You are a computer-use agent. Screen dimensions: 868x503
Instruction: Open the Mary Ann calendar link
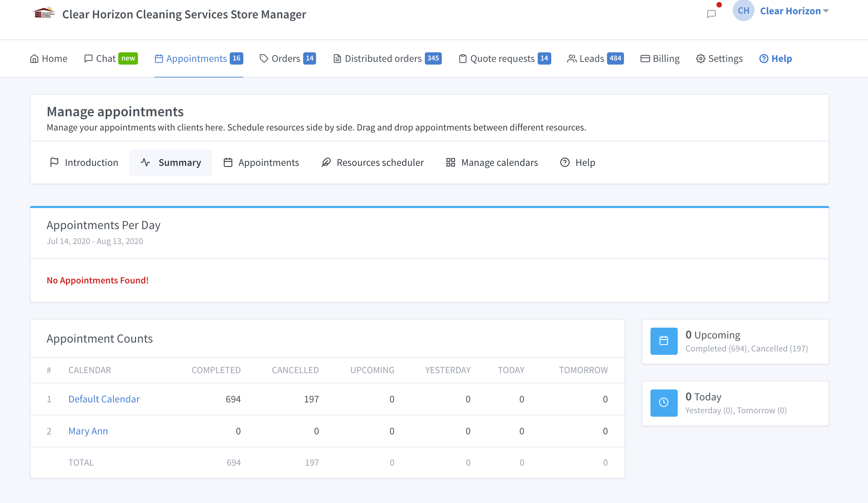pyautogui.click(x=88, y=431)
